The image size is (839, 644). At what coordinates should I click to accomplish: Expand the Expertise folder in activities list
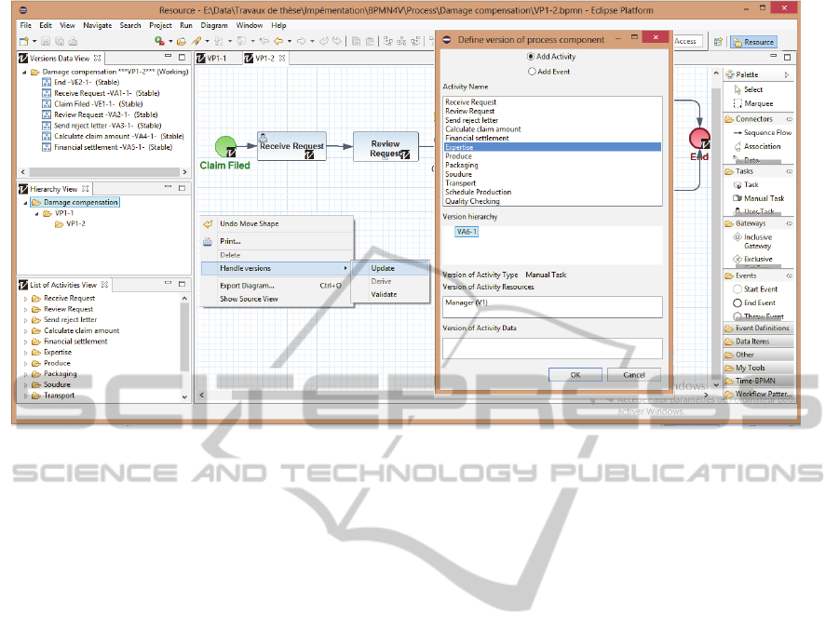(x=24, y=353)
